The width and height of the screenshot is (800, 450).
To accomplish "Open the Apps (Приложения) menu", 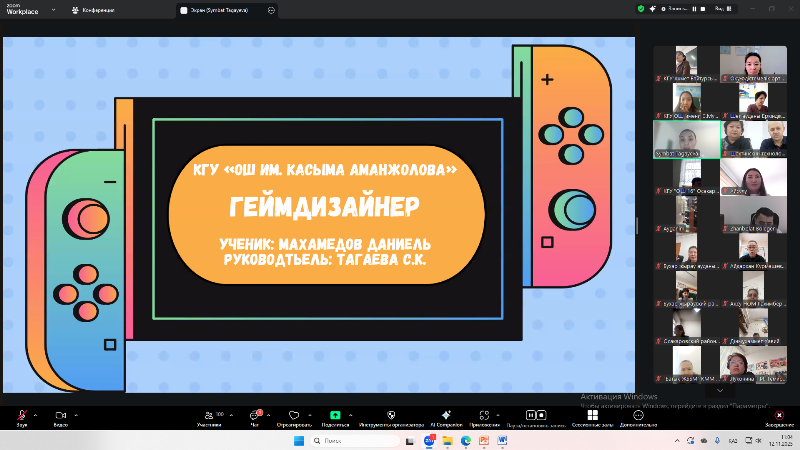I will pos(484,415).
